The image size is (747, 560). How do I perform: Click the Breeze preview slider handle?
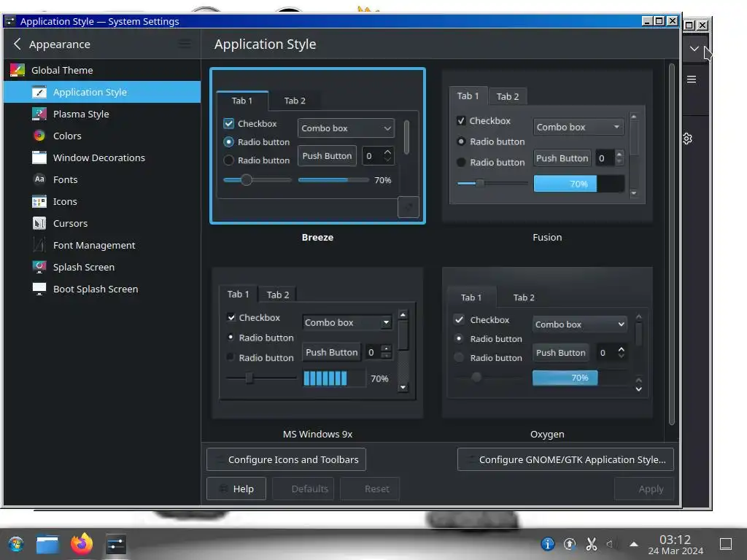(x=247, y=180)
